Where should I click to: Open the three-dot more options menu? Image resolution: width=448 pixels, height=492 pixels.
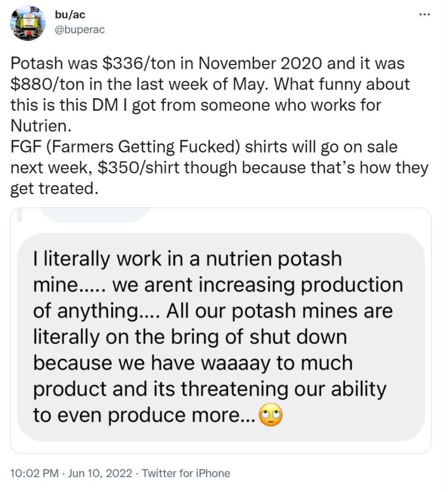[424, 15]
